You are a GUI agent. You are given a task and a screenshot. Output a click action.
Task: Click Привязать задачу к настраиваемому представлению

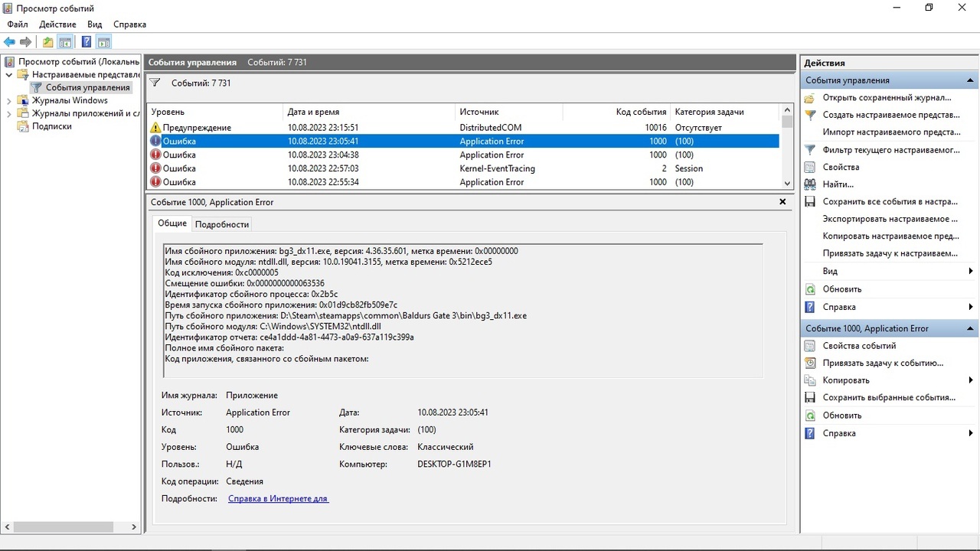tap(890, 254)
